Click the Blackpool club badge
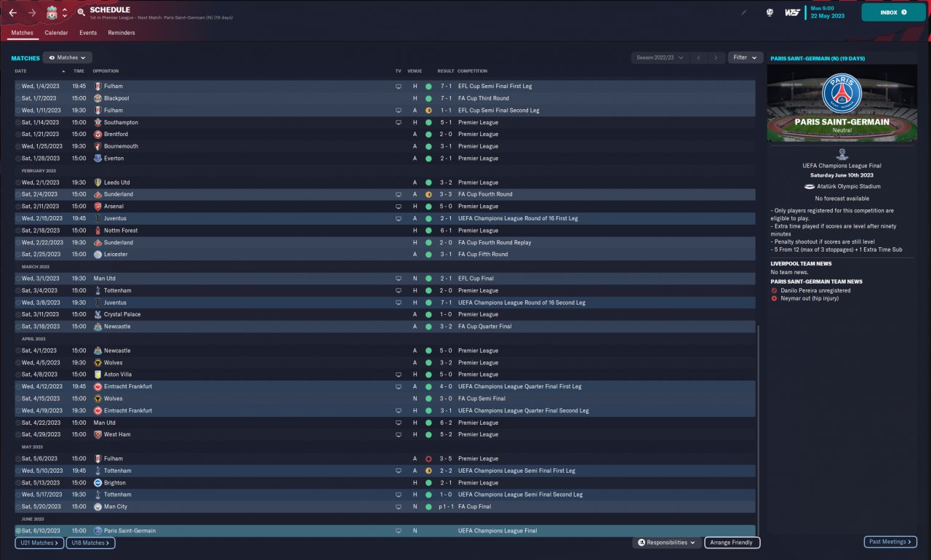The width and height of the screenshot is (931, 560). [97, 98]
